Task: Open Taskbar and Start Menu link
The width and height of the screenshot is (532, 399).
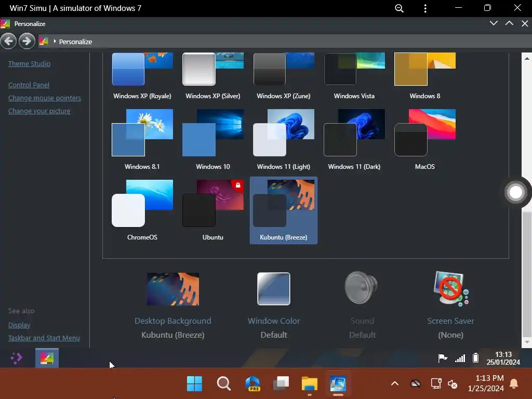Action: coord(44,338)
